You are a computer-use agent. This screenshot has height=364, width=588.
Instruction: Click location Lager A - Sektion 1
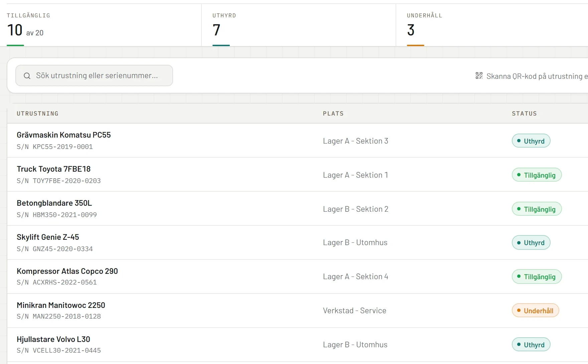tap(355, 175)
